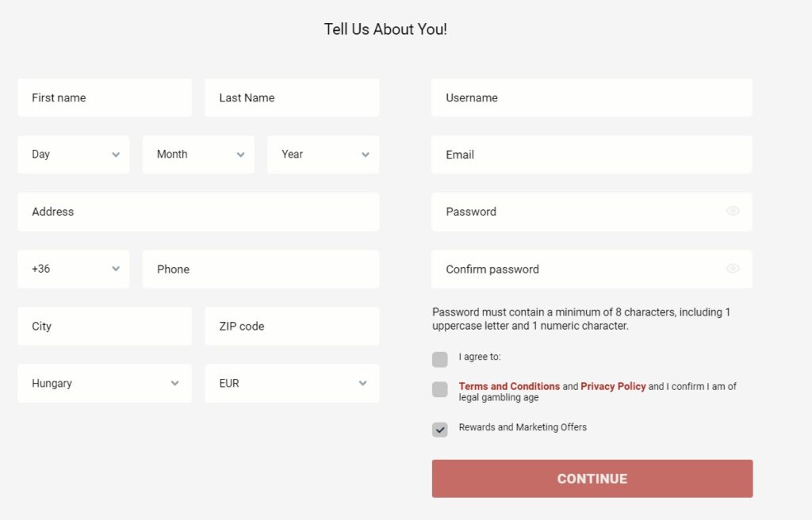Uncheck Rewards and Marketing Offers checkbox
The width and height of the screenshot is (812, 520).
click(439, 430)
